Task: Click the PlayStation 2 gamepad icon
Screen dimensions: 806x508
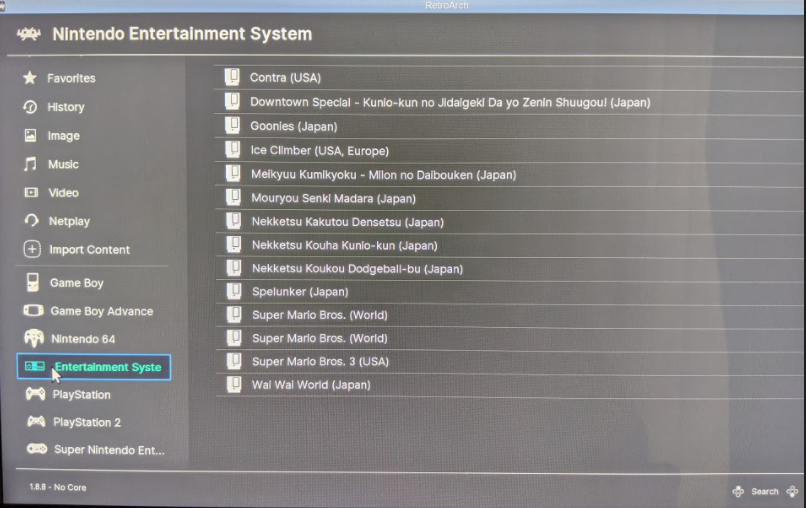Action: pyautogui.click(x=36, y=422)
